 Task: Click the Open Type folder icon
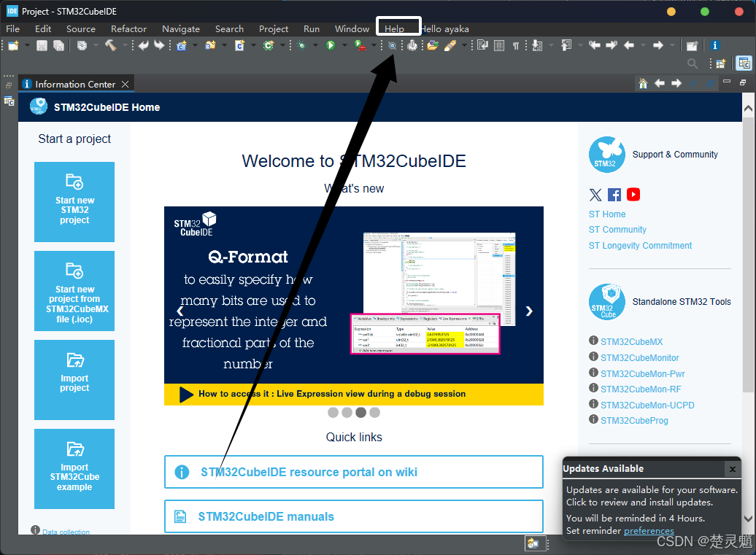433,45
